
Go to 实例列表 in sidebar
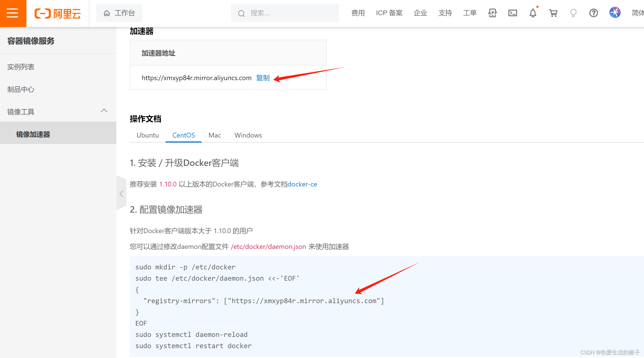(21, 67)
